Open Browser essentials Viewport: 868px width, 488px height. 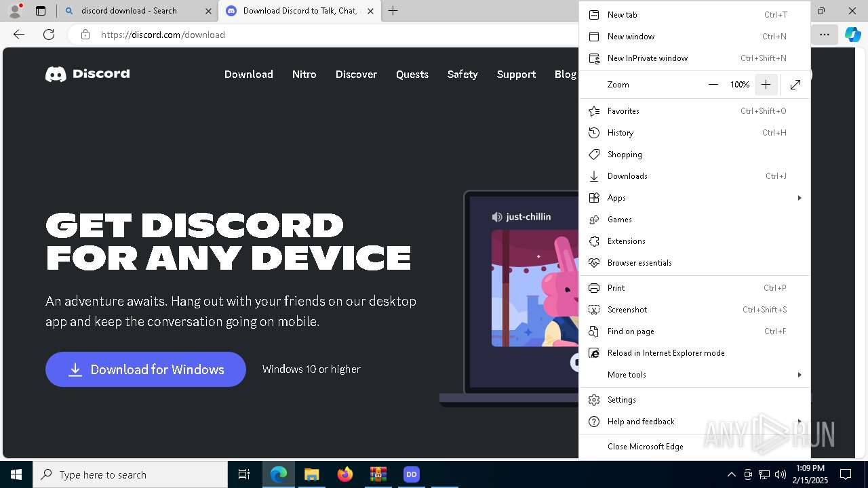click(694, 263)
